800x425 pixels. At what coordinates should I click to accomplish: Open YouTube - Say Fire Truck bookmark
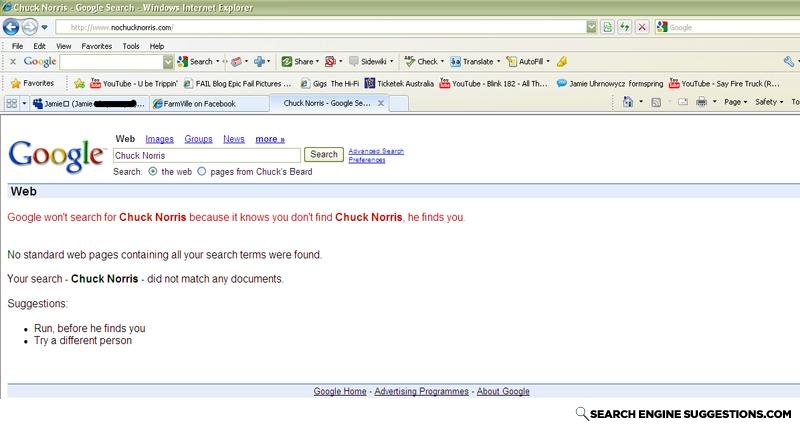point(724,83)
